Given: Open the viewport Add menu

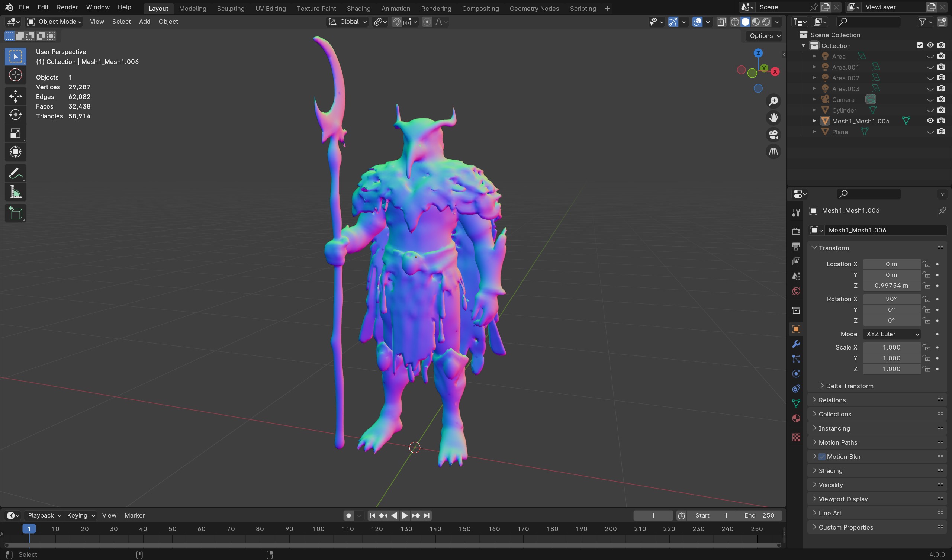Looking at the screenshot, I should 144,22.
